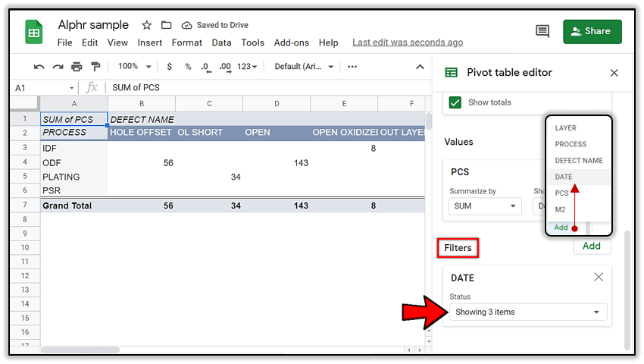Expand the Showing 3 items dropdown
Image resolution: width=644 pixels, height=364 pixels.
click(528, 312)
